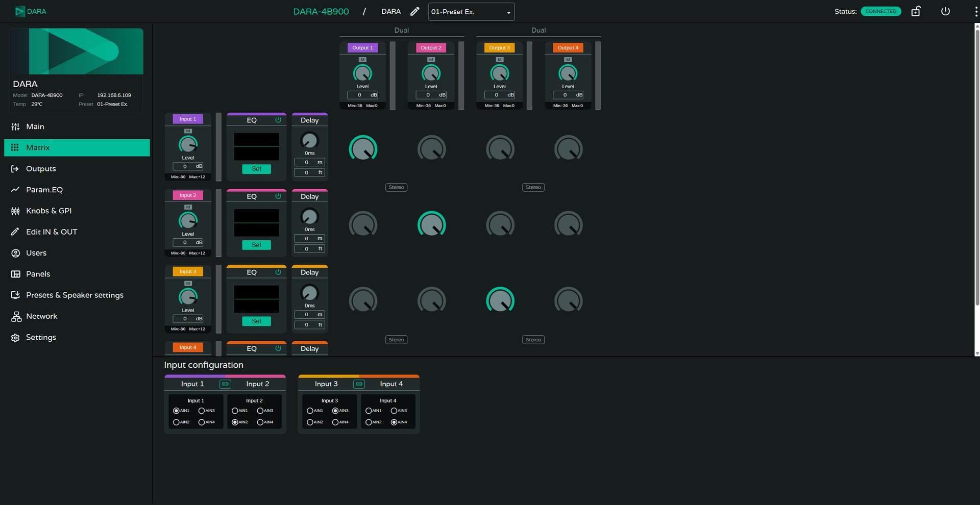
Task: Click the Input 2 delay knob
Action: tap(309, 217)
